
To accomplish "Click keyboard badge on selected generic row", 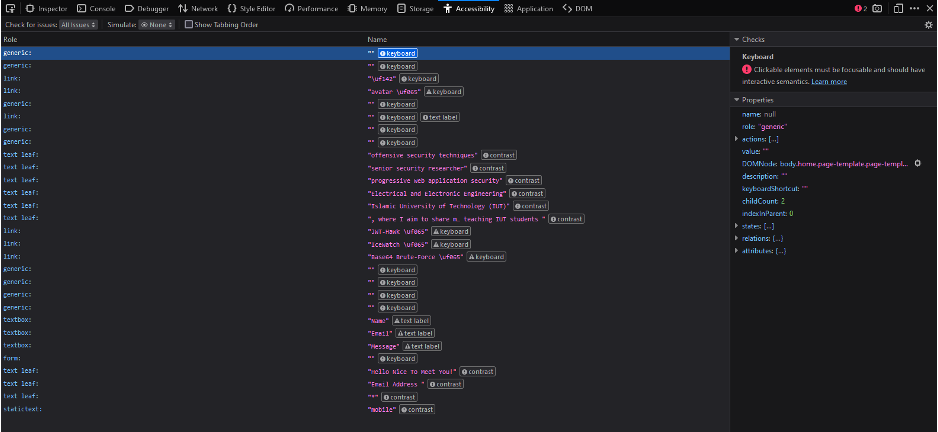I will [x=397, y=53].
